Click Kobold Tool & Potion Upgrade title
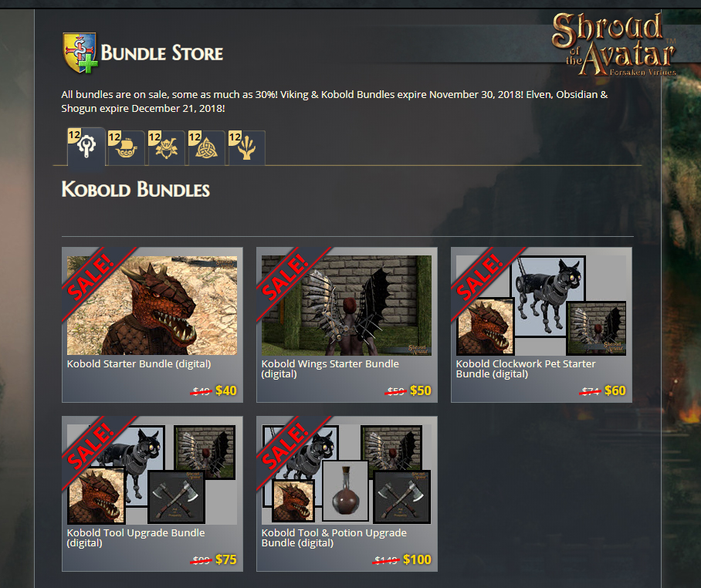 pyautogui.click(x=334, y=538)
